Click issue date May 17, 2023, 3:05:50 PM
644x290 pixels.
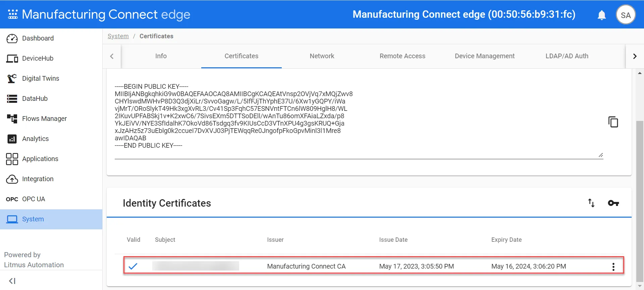pos(417,266)
